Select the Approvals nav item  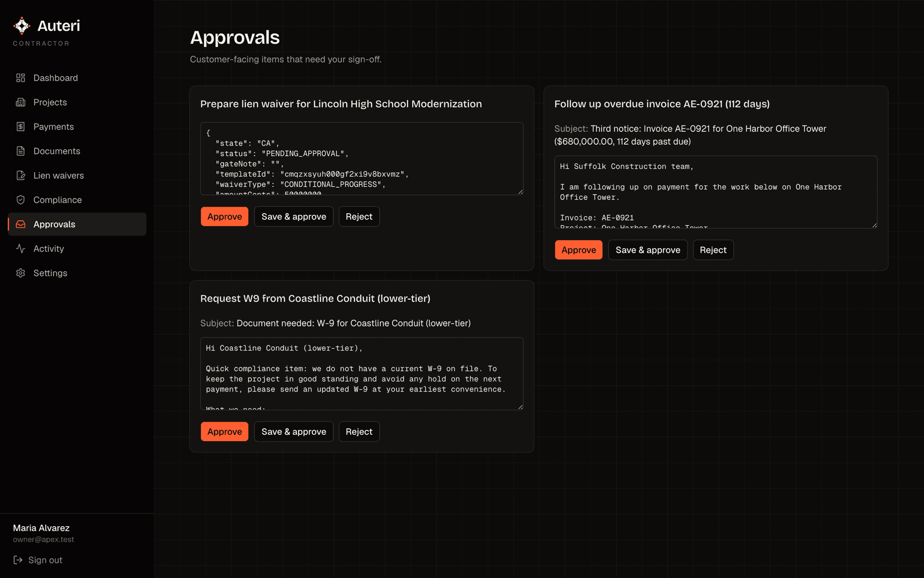coord(77,224)
